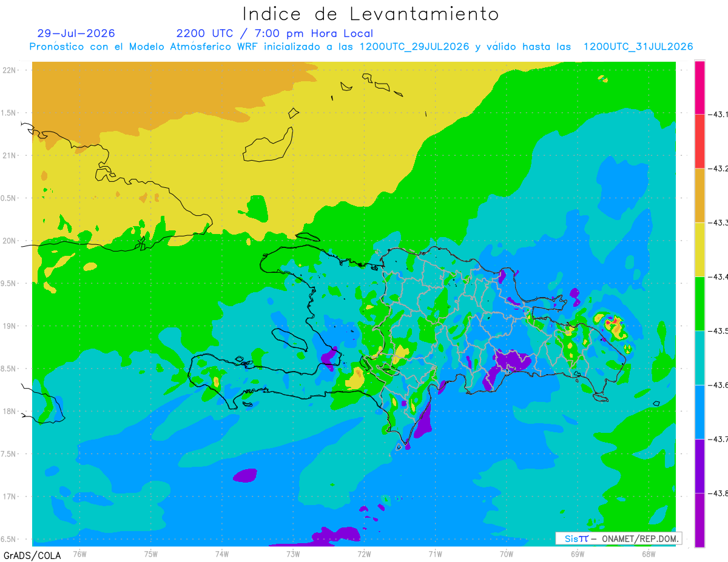Select the pink top color bar segment

(x=699, y=87)
